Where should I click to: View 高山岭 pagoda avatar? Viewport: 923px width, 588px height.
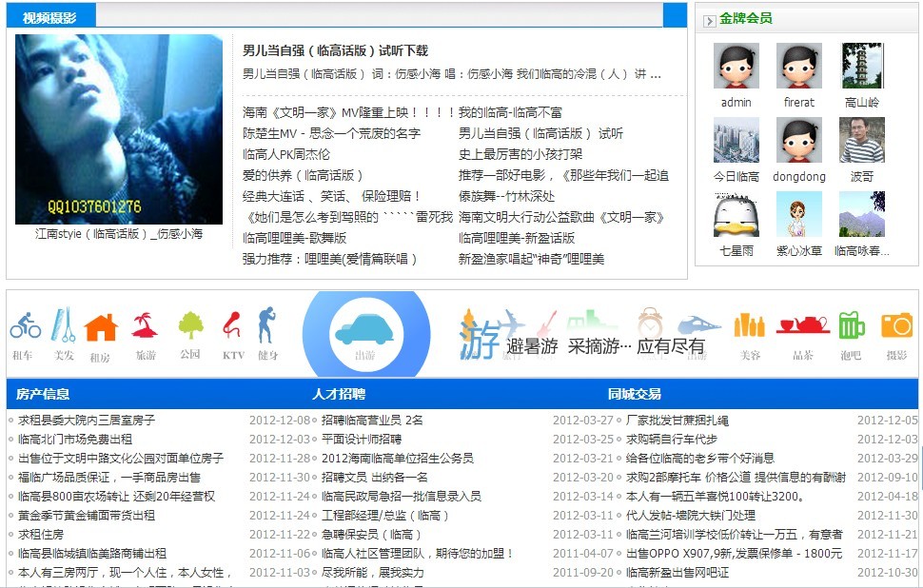[862, 66]
